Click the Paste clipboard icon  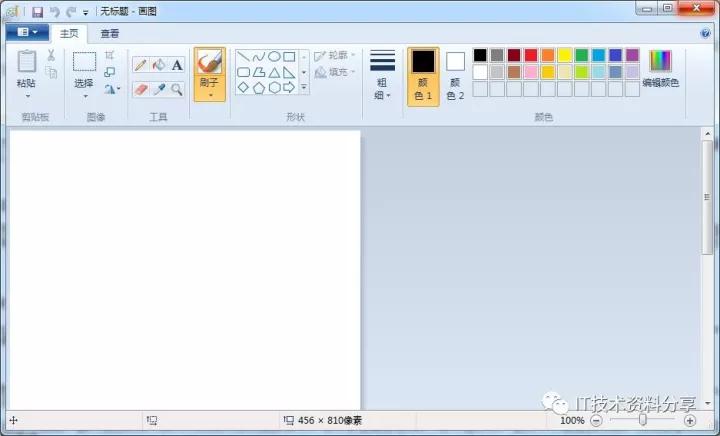tap(27, 61)
